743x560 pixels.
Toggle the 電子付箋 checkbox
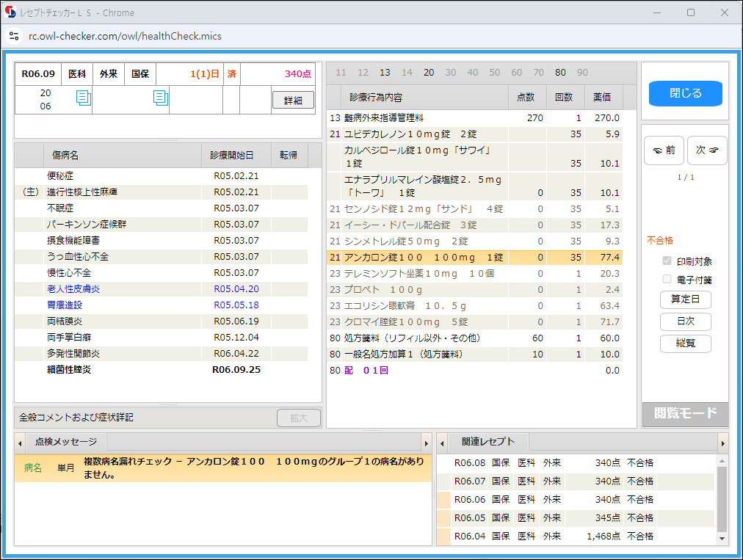tap(667, 280)
